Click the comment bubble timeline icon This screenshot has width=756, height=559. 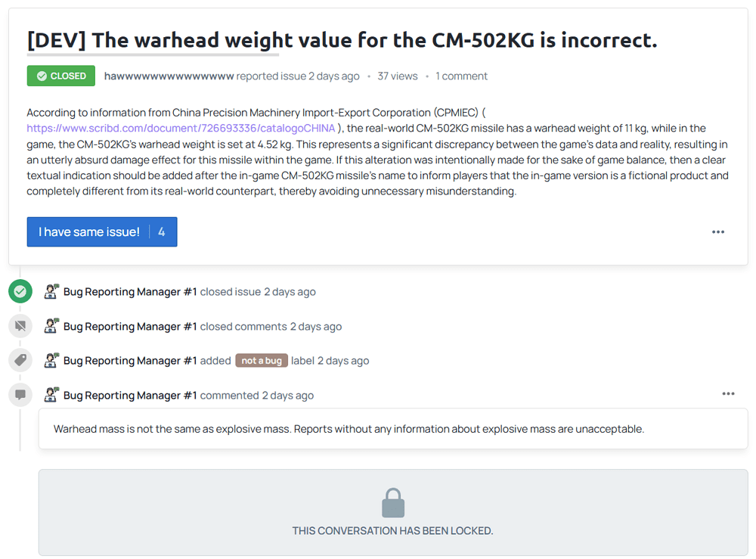pyautogui.click(x=20, y=395)
